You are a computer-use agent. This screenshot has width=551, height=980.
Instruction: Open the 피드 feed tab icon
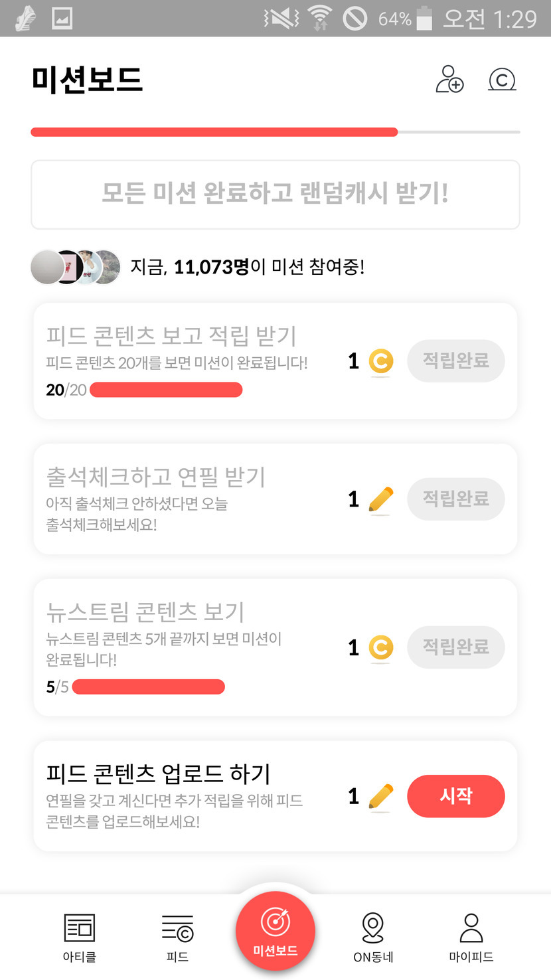[x=177, y=928]
